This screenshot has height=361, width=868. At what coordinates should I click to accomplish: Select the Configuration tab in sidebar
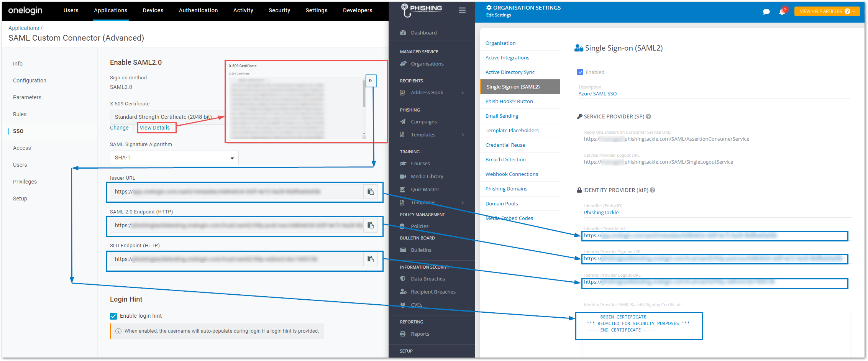click(30, 80)
